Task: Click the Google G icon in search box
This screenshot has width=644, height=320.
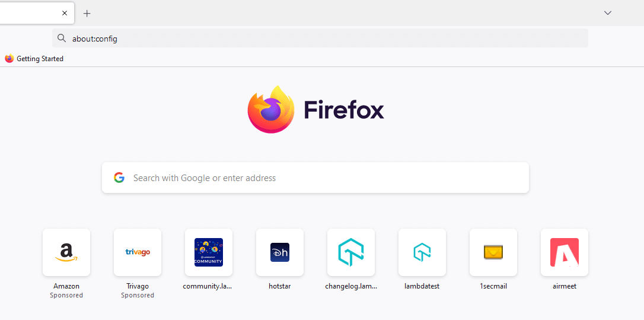Action: (x=119, y=178)
